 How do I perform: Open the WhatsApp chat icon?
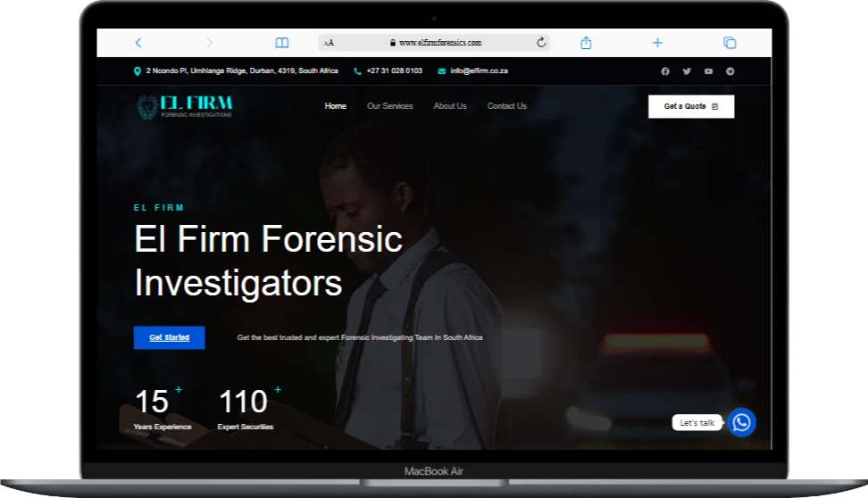click(x=741, y=423)
